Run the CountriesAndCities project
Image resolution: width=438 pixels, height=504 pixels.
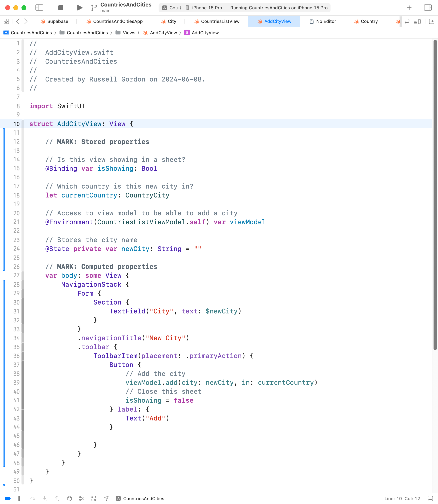pos(79,8)
